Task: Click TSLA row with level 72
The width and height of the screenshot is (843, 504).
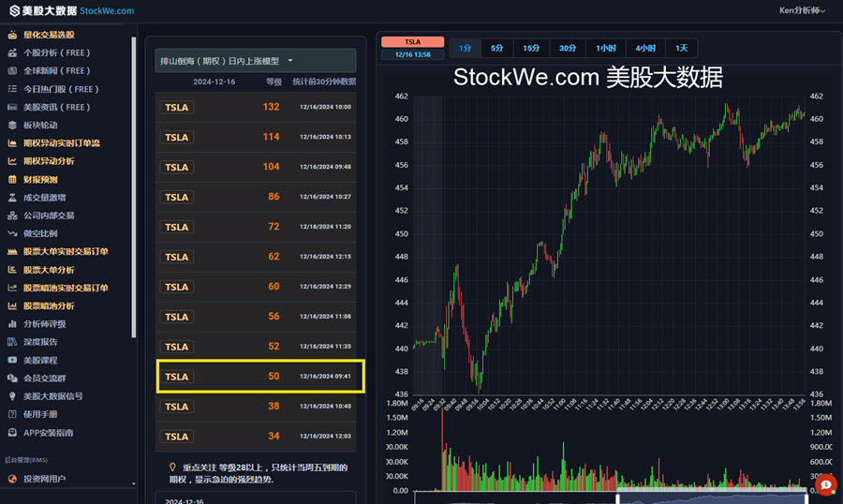Action: coord(256,227)
